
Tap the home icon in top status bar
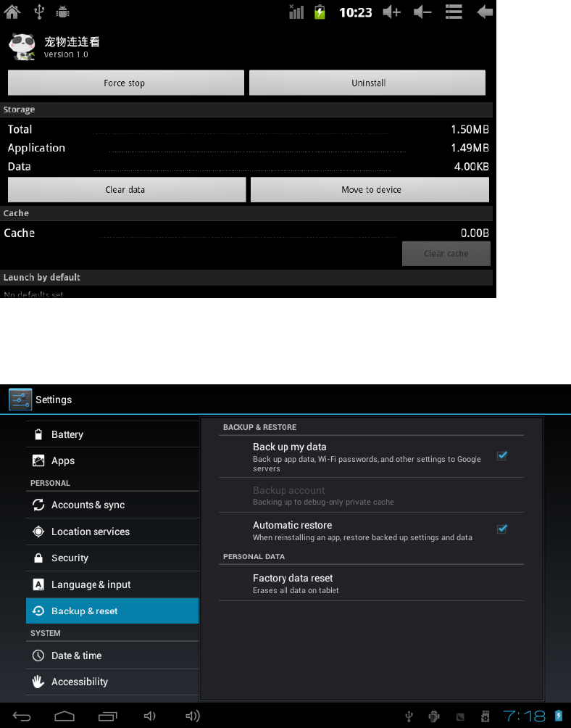[12, 11]
